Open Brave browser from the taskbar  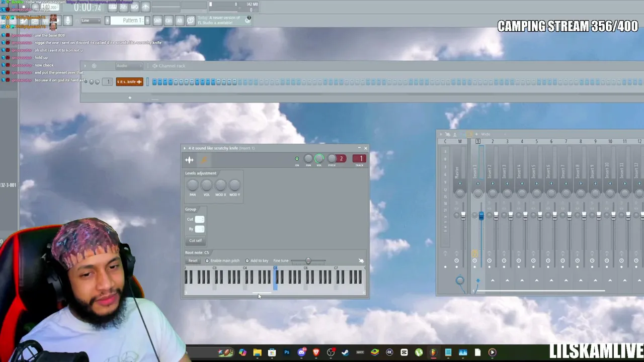point(316,352)
